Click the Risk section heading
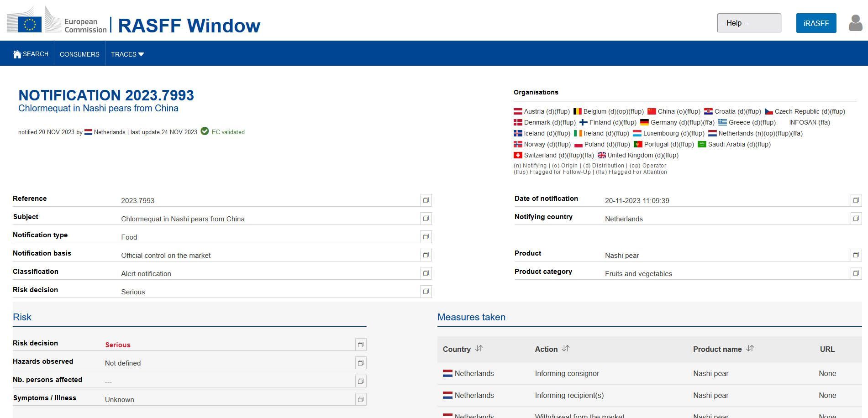 point(22,317)
